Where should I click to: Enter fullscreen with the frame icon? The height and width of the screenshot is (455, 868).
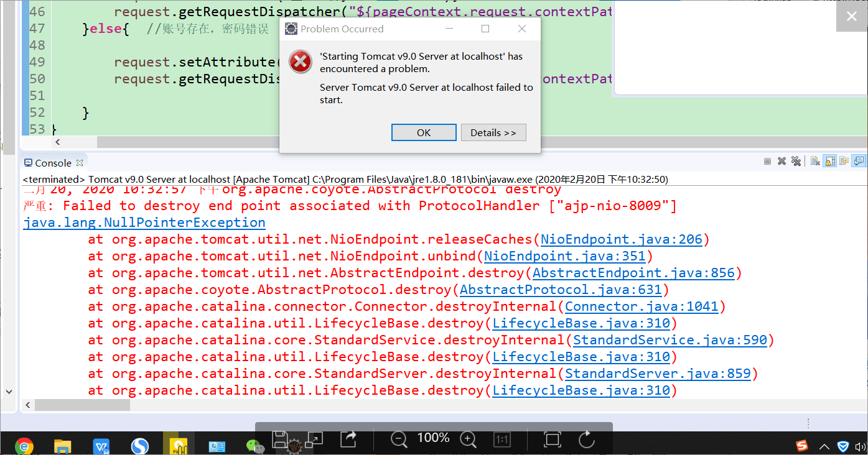click(x=552, y=439)
